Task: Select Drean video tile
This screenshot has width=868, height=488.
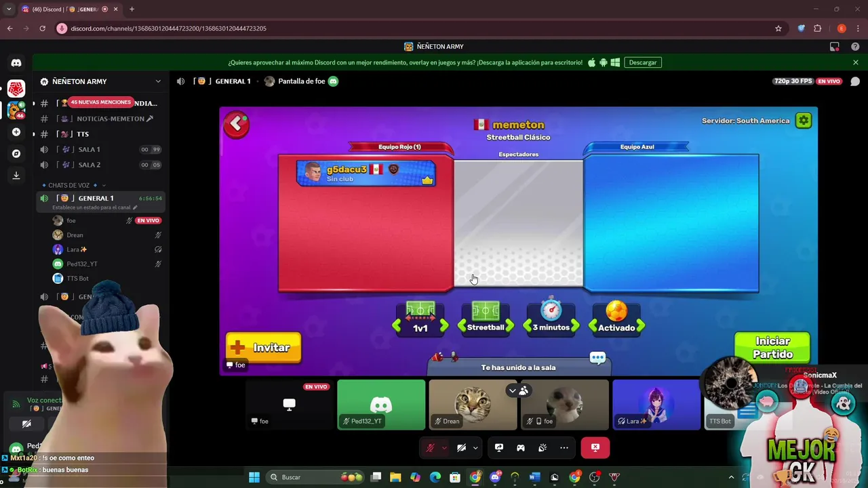Action: (x=473, y=405)
